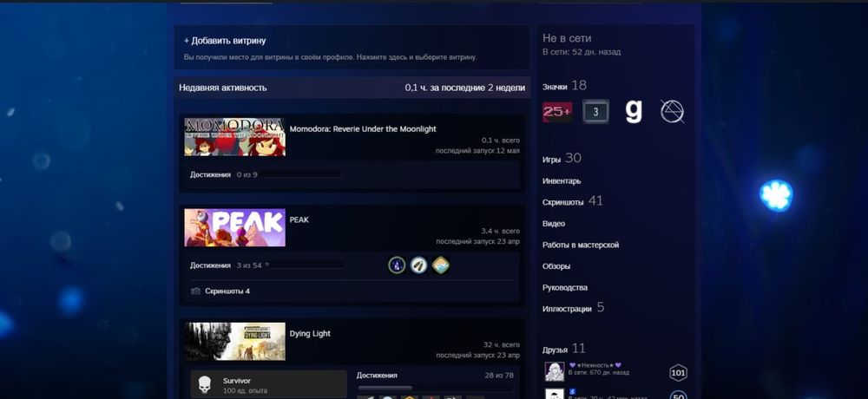Screen dimensions: 868x399
Task: Click the Dying Light achievements progress bar
Action: pyautogui.click(x=435, y=388)
